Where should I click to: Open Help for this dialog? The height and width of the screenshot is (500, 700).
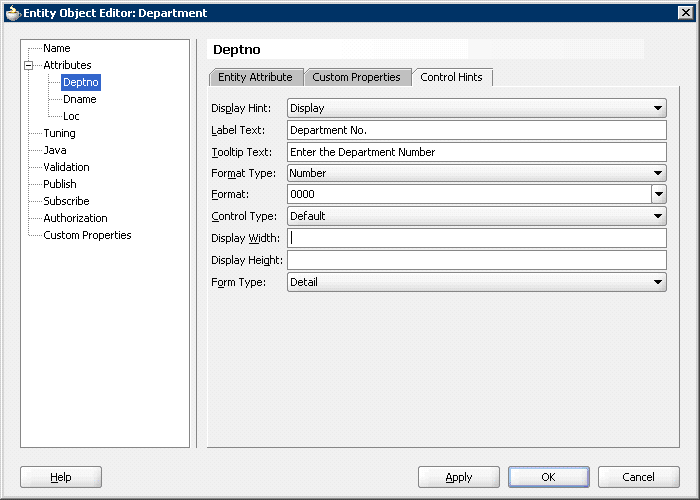click(x=61, y=477)
